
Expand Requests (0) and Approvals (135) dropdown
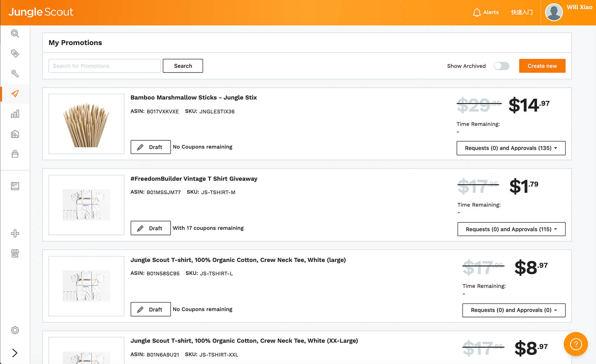tap(511, 148)
